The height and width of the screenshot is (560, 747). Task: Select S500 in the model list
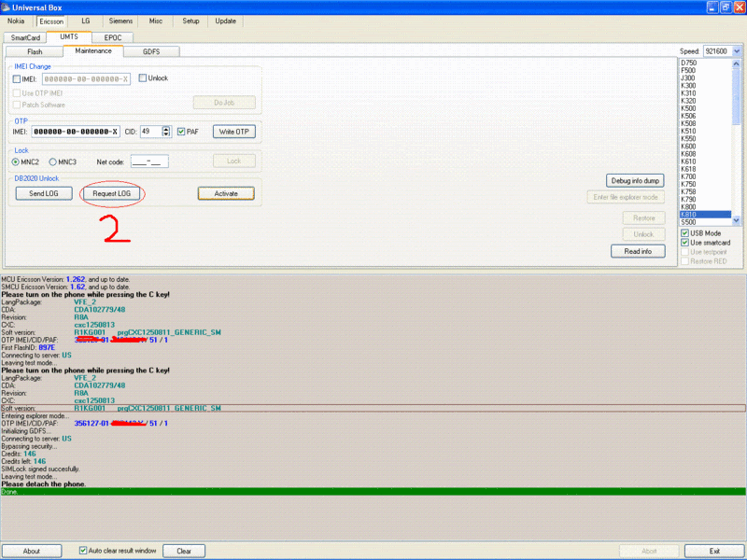pos(705,222)
